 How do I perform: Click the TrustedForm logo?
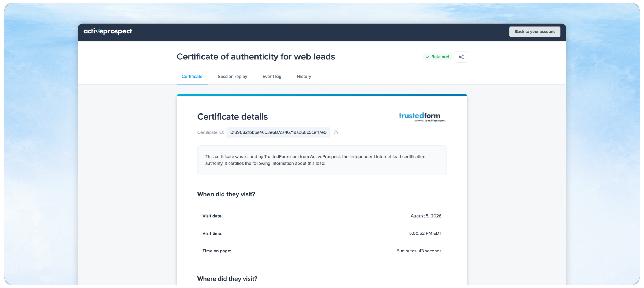pyautogui.click(x=422, y=117)
